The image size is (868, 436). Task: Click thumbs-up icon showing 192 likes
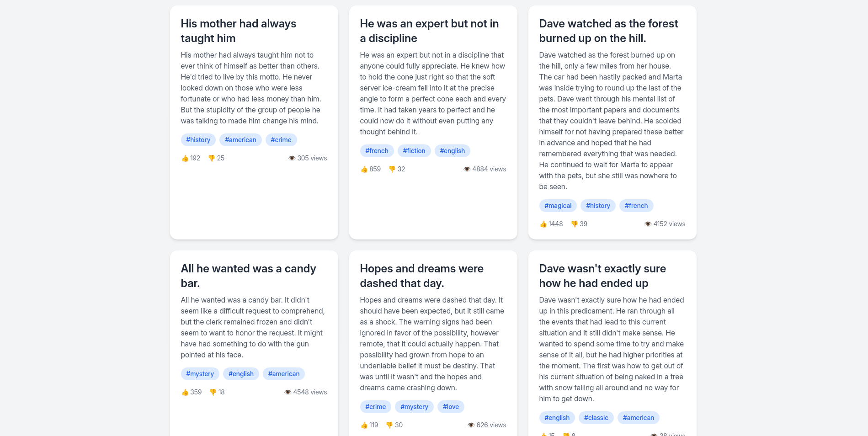click(x=185, y=158)
